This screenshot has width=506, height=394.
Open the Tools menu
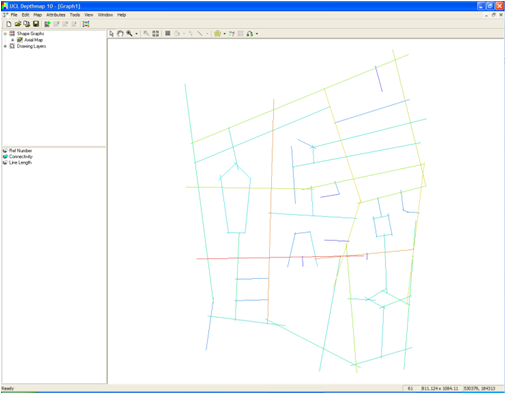[75, 15]
